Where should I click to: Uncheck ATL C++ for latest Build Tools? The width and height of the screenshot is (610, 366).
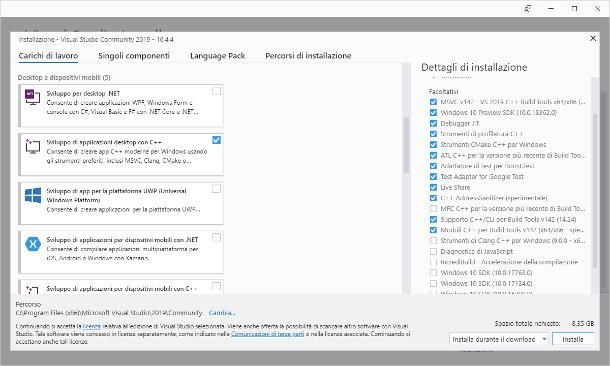[x=433, y=155]
